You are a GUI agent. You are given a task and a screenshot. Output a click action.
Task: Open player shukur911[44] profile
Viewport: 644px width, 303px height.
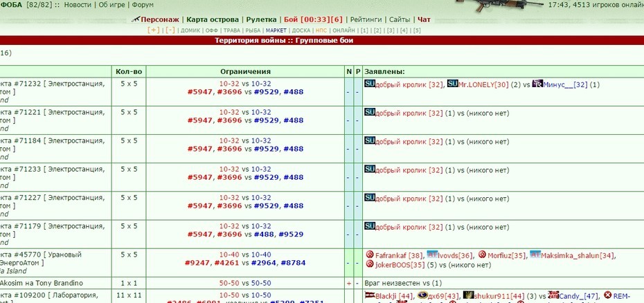coord(499,295)
